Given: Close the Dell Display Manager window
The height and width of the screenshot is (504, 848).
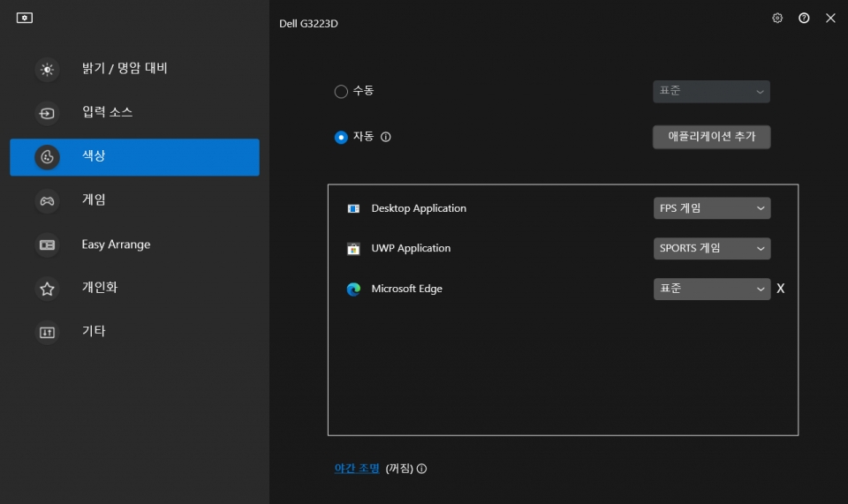Looking at the screenshot, I should (830, 18).
